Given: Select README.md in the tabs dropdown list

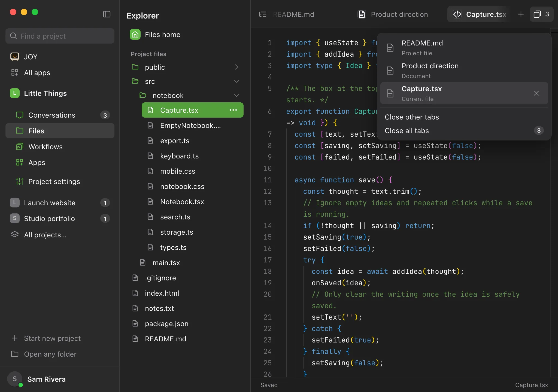Looking at the screenshot, I should point(464,48).
